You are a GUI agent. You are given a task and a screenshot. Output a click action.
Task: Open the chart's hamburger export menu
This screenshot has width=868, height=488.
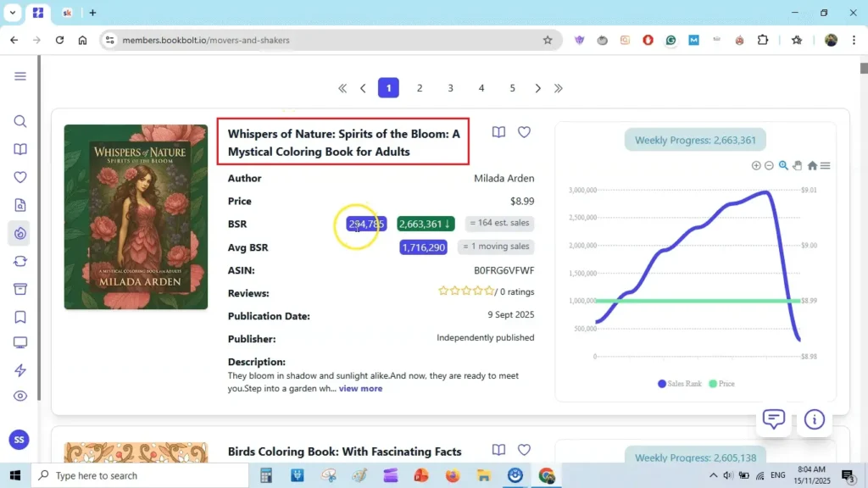[826, 166]
